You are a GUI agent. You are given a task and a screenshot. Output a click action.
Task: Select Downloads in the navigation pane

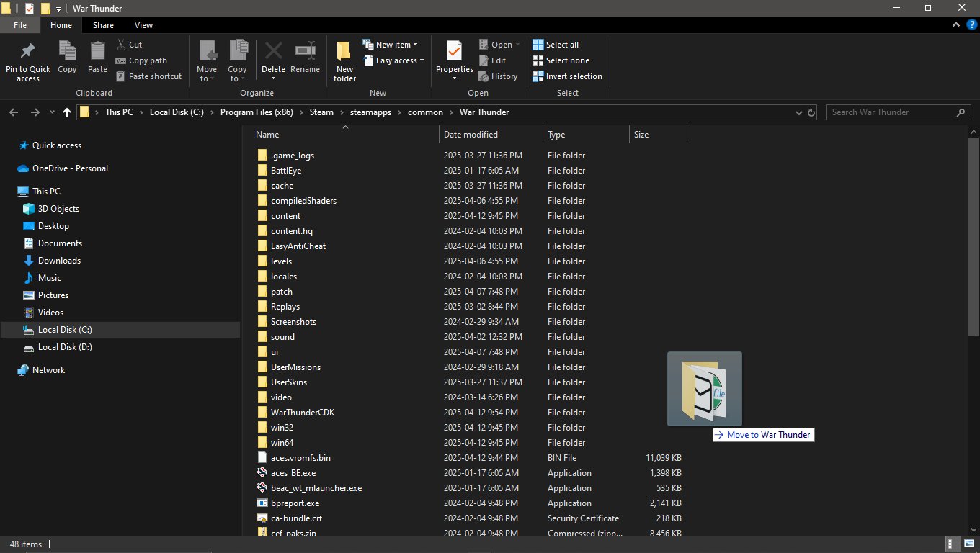pyautogui.click(x=59, y=261)
